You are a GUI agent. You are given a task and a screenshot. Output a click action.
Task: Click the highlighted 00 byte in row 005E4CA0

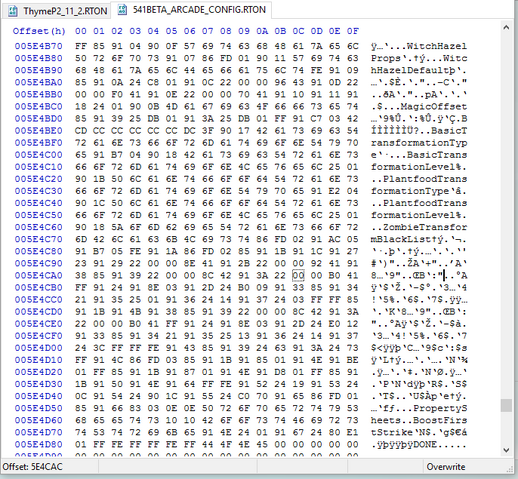(x=298, y=275)
